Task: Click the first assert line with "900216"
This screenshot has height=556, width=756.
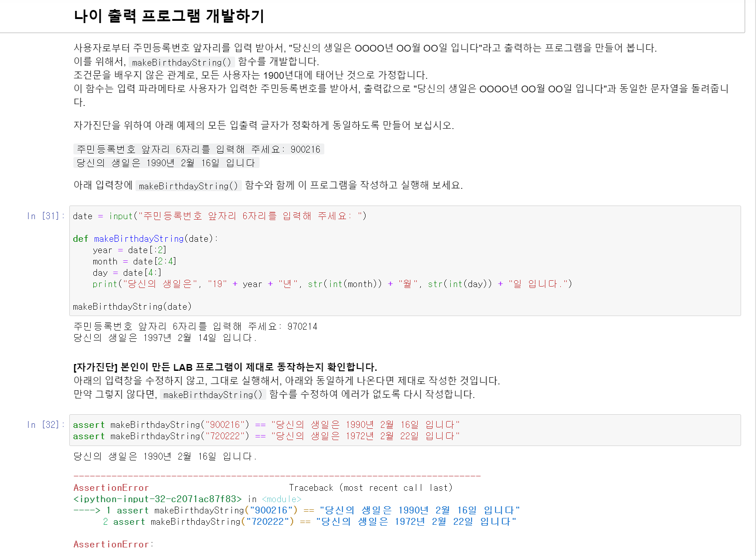Action: pos(266,425)
